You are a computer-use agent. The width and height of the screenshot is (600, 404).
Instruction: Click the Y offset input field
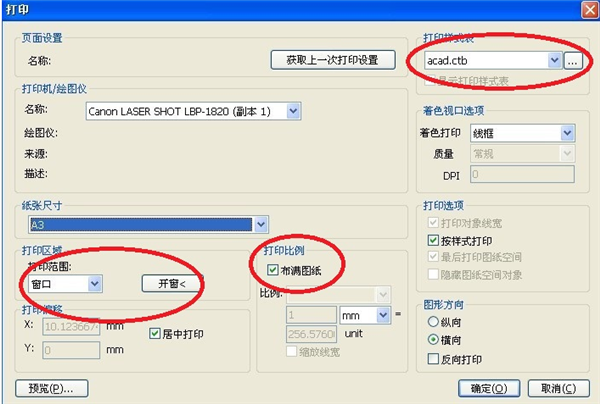(71, 350)
